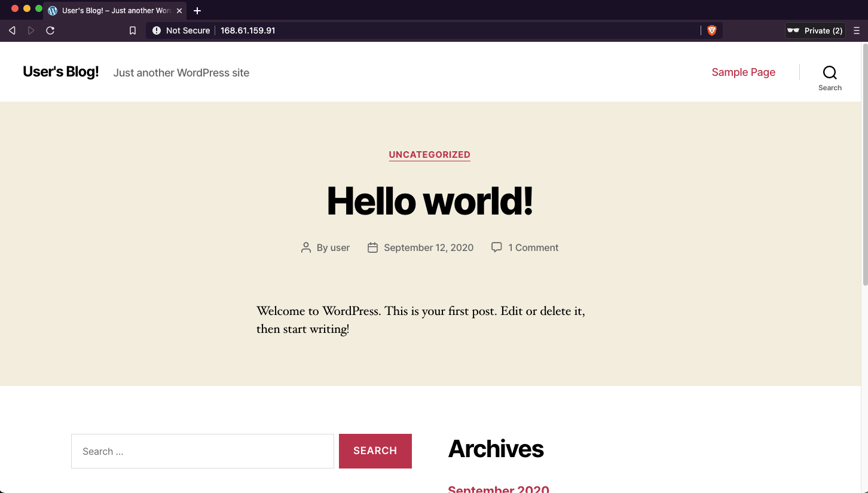Click the WordPress favicon on the browser tab

(52, 10)
